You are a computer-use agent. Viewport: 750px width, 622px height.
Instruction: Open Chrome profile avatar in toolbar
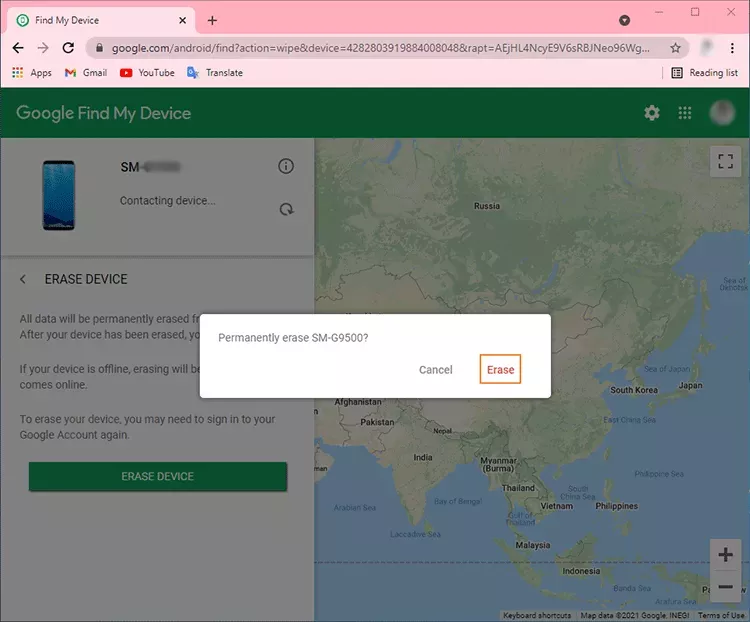[x=706, y=47]
